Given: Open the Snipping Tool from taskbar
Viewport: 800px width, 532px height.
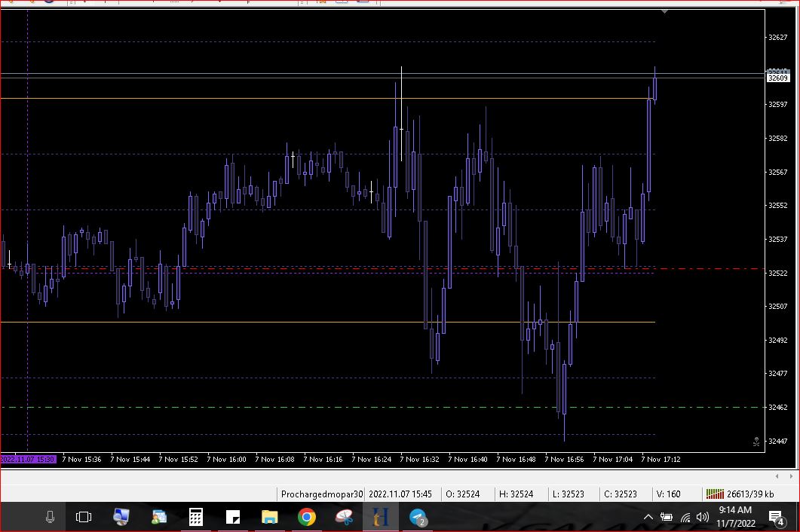Looking at the screenshot, I should coord(344,517).
